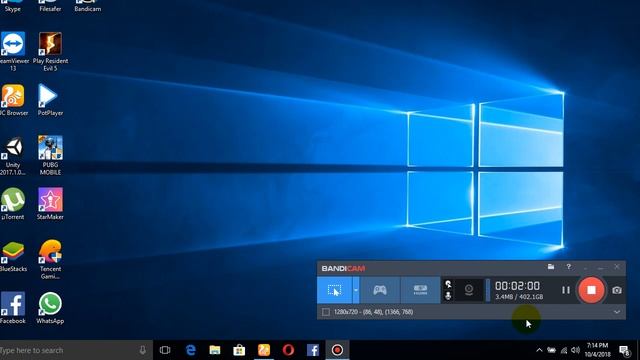Open UC Browser taskbar icon

coord(264,350)
